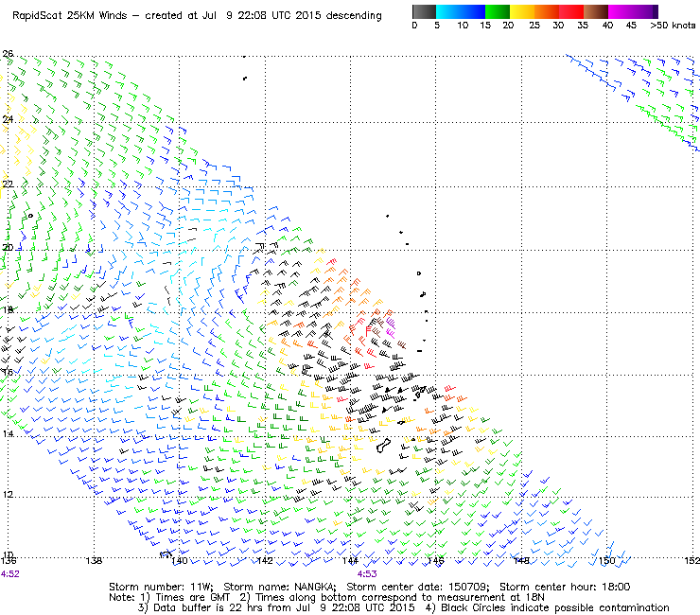This screenshot has height=615, width=700.
Task: Click the 'Storm center hour: 18:00' text
Action: pyautogui.click(x=565, y=587)
